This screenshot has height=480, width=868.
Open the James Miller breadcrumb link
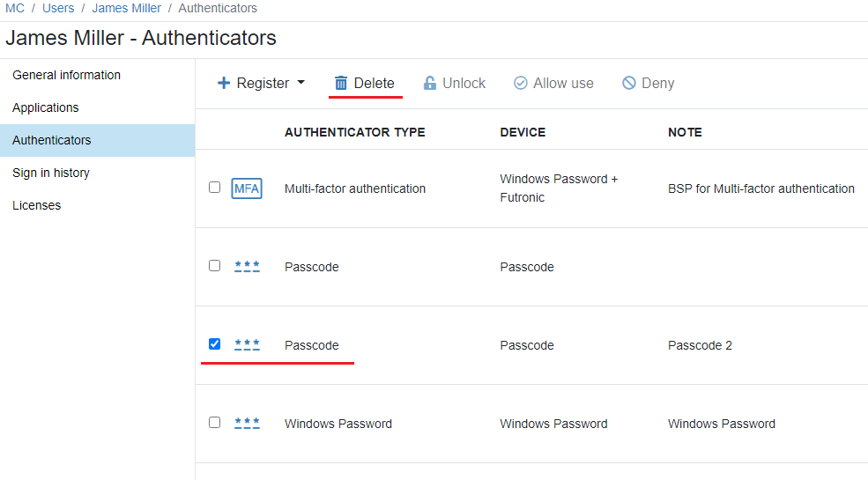[x=127, y=8]
